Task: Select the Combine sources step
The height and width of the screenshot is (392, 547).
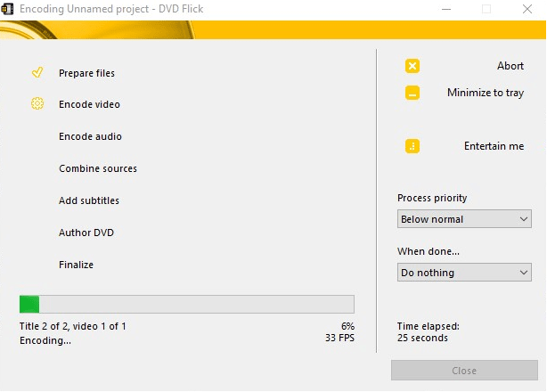Action: [98, 168]
